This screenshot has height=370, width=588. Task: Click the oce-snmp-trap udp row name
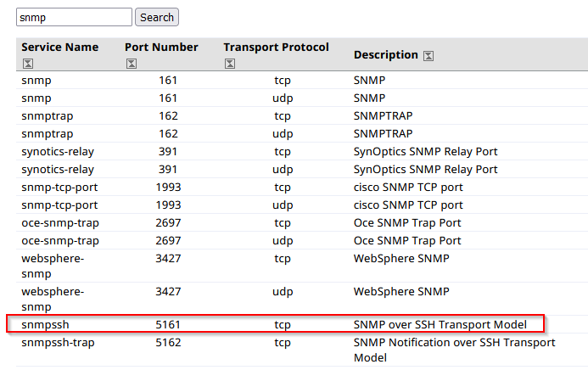60,241
